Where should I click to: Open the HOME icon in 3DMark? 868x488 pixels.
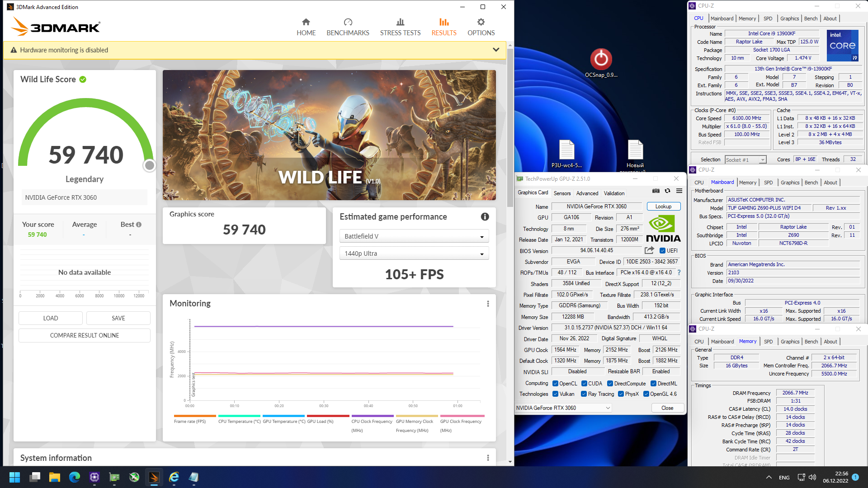(x=306, y=22)
